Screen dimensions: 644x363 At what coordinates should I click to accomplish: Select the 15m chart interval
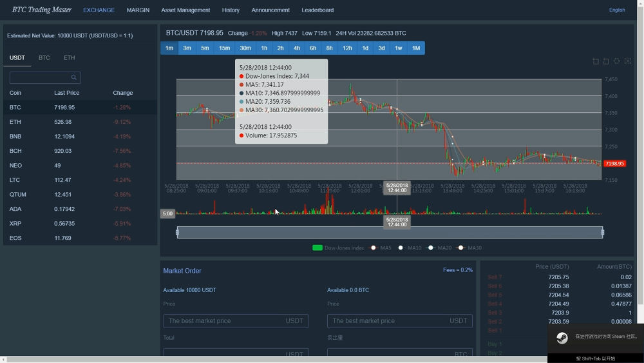pyautogui.click(x=224, y=48)
